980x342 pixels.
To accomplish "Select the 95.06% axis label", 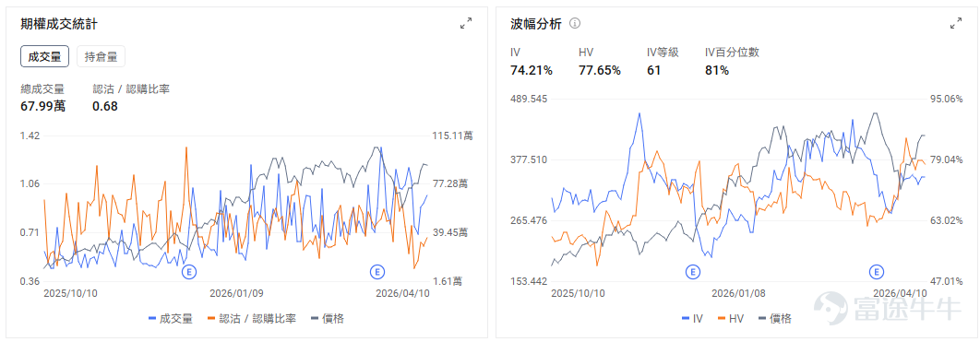I will pyautogui.click(x=947, y=100).
